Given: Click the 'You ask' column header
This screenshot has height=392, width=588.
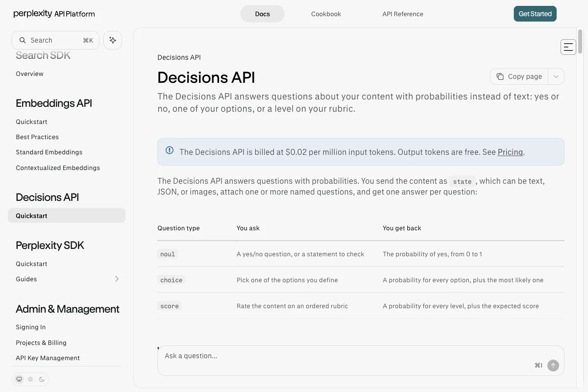Looking at the screenshot, I should (248, 228).
